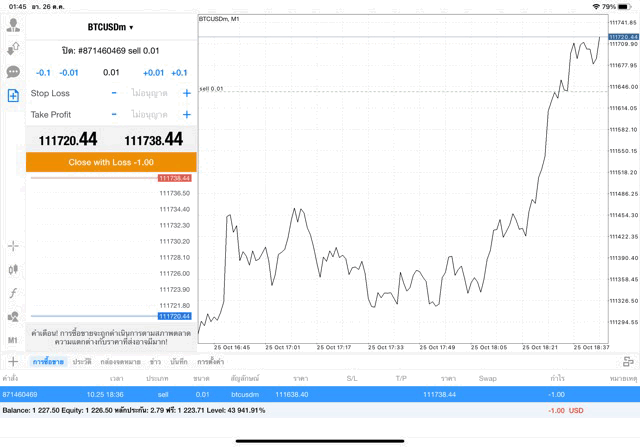Screen dimensions: 640x447
Task: Click the layout icon at toolbox right
Action: pos(627,361)
